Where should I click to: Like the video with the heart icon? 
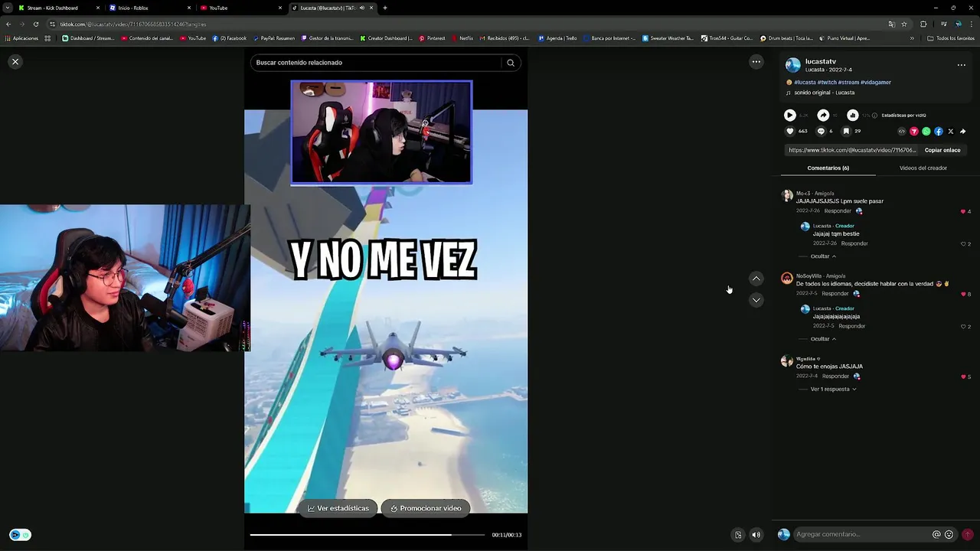coord(790,131)
